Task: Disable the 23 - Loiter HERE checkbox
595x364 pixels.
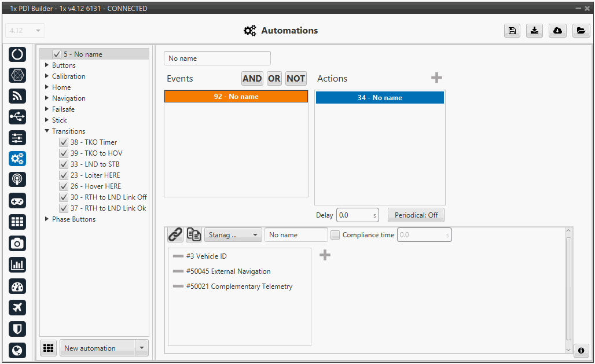Action: 64,175
